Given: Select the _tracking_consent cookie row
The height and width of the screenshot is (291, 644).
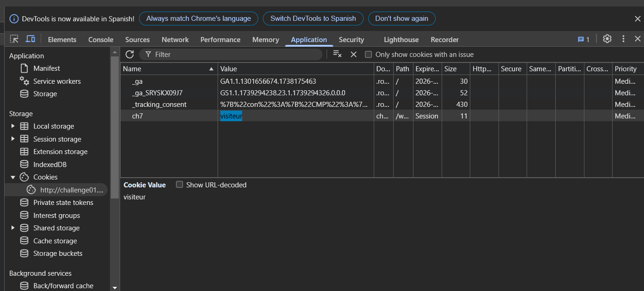Looking at the screenshot, I should coord(159,105).
